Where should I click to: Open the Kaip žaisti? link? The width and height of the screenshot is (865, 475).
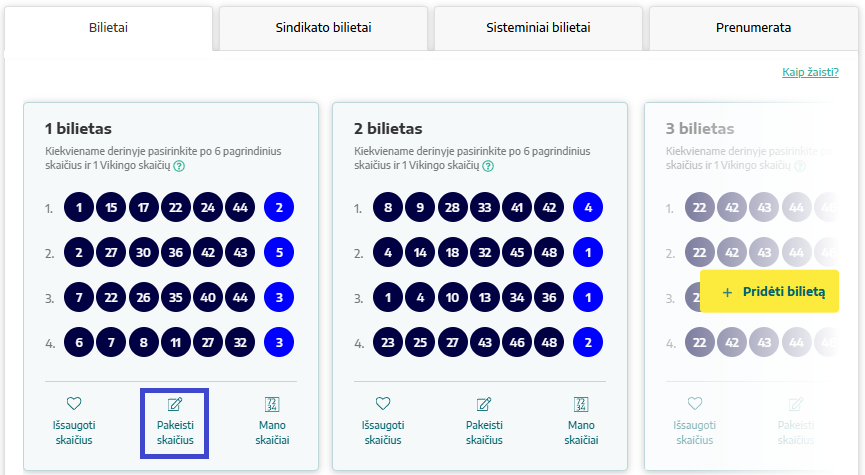[810, 72]
